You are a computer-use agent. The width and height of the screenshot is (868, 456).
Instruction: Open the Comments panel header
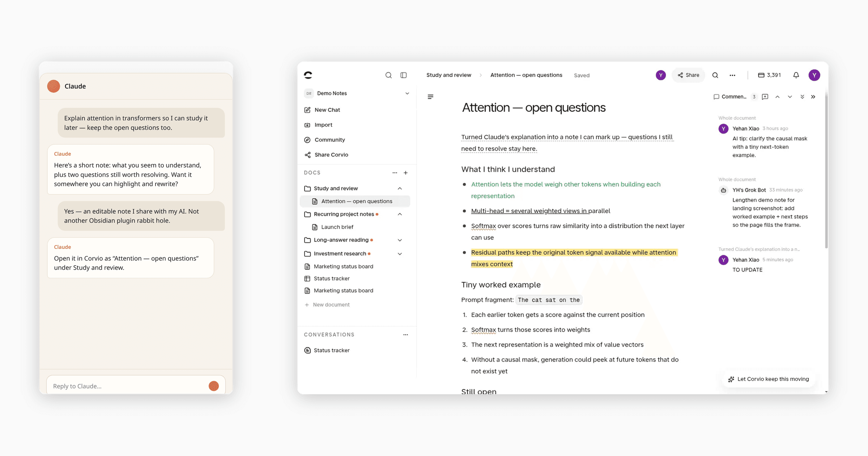[x=730, y=97]
